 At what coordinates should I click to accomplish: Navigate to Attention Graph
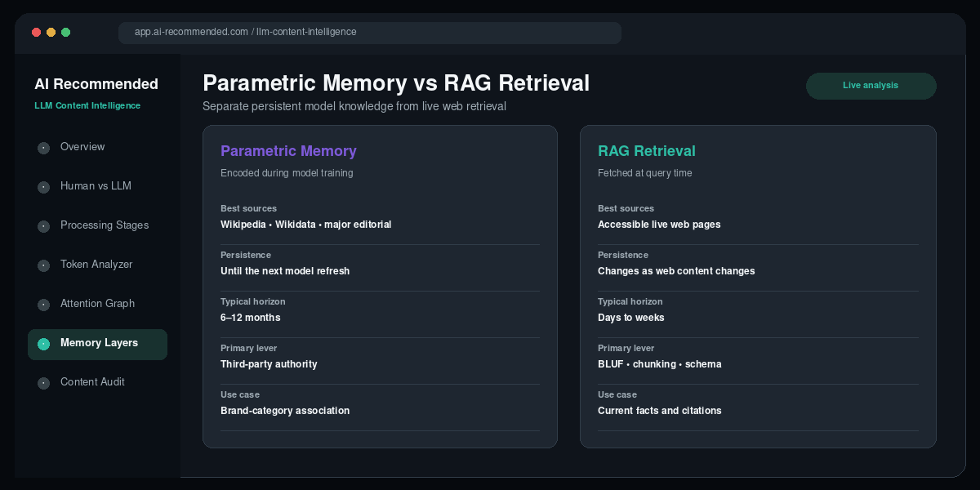coord(97,304)
